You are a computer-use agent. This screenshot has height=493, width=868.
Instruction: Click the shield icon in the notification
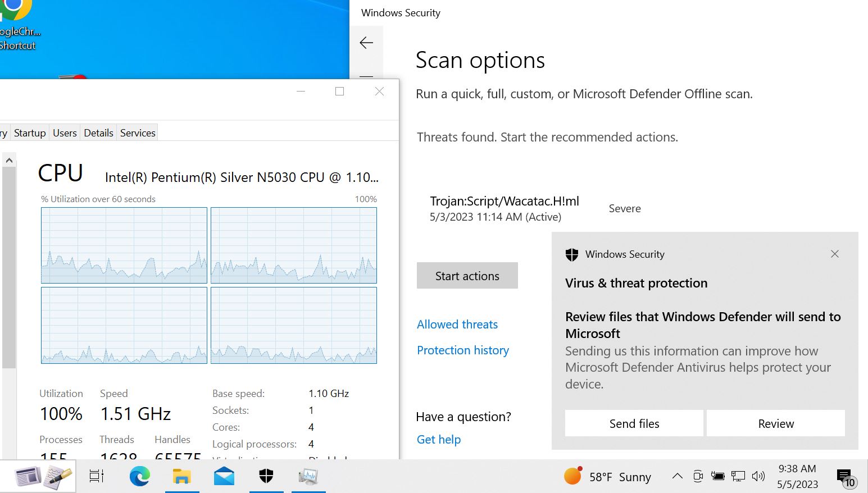click(572, 255)
